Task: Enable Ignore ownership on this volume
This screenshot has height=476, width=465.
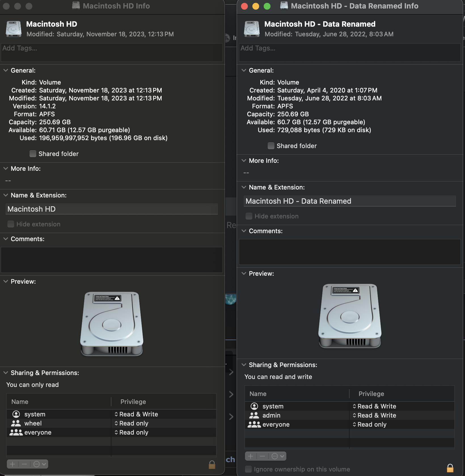Action: click(248, 469)
